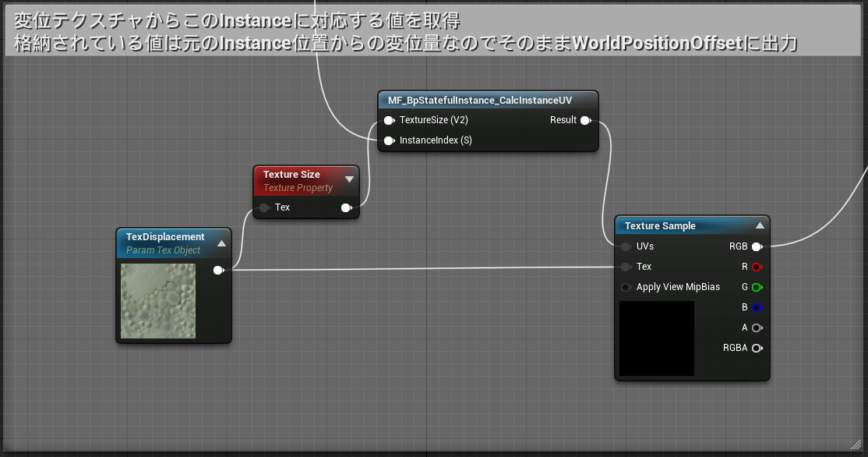This screenshot has width=868, height=457.
Task: Select the comment box Japanese header text
Action: point(405,31)
